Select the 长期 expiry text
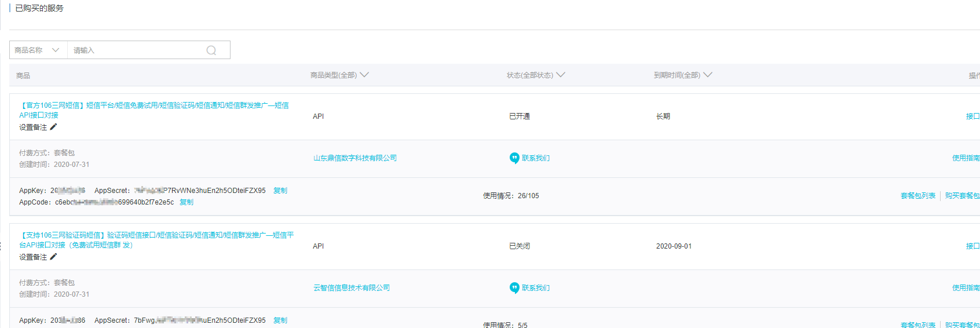This screenshot has height=328, width=980. [663, 116]
